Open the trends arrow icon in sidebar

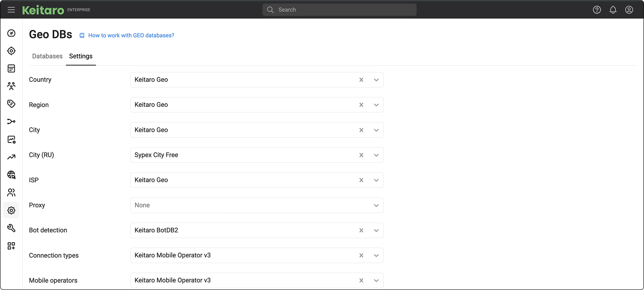coord(12,157)
